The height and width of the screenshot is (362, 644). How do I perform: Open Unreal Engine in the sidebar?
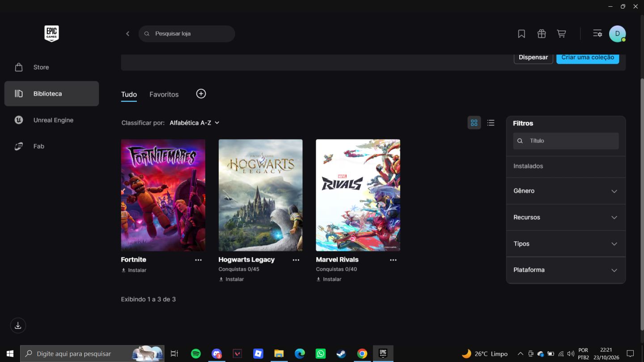pos(51,120)
